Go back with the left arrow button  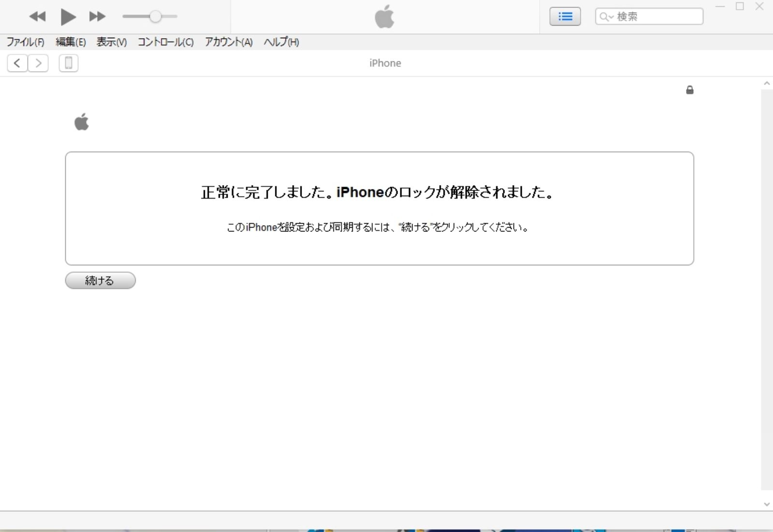(17, 63)
